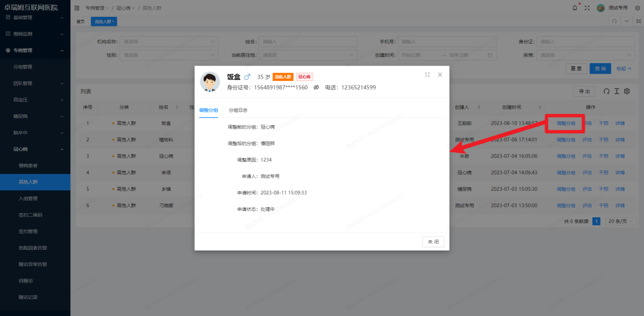Screen dimensions: 644x316
Task: Collapse filters with the 收起 link
Action: pyautogui.click(x=624, y=68)
